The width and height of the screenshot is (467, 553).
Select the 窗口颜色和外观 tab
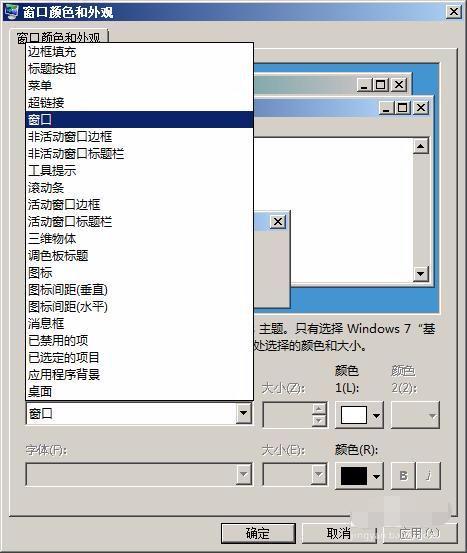pos(59,37)
